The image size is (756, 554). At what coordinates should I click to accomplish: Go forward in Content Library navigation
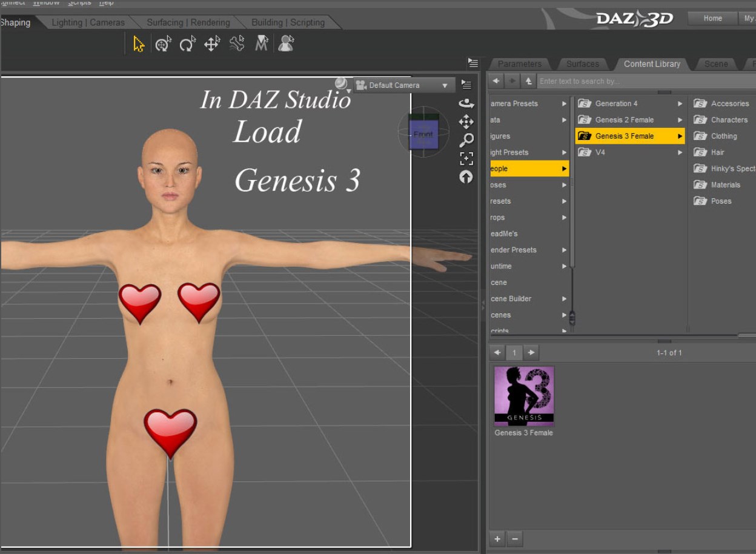pos(512,81)
